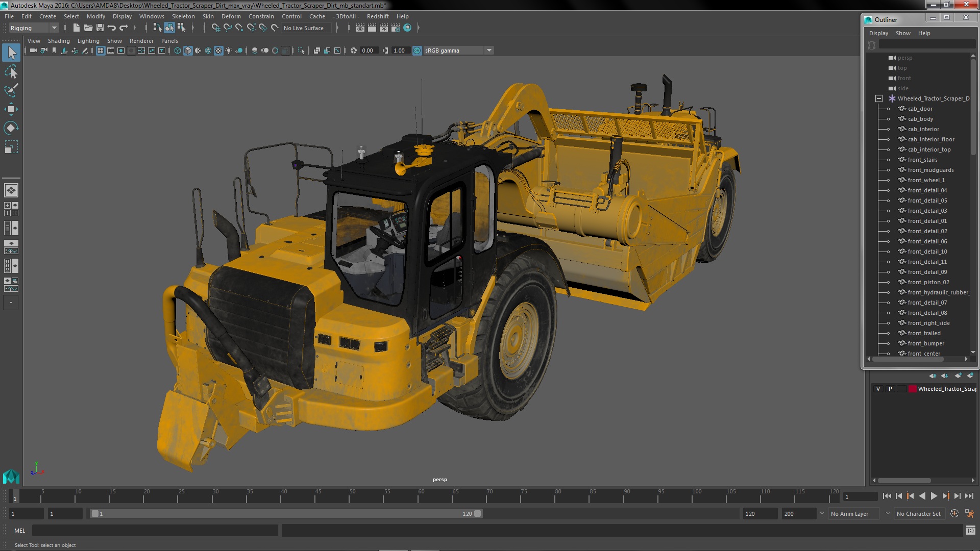Select cab_door in the Outliner
The width and height of the screenshot is (980, 551).
920,109
